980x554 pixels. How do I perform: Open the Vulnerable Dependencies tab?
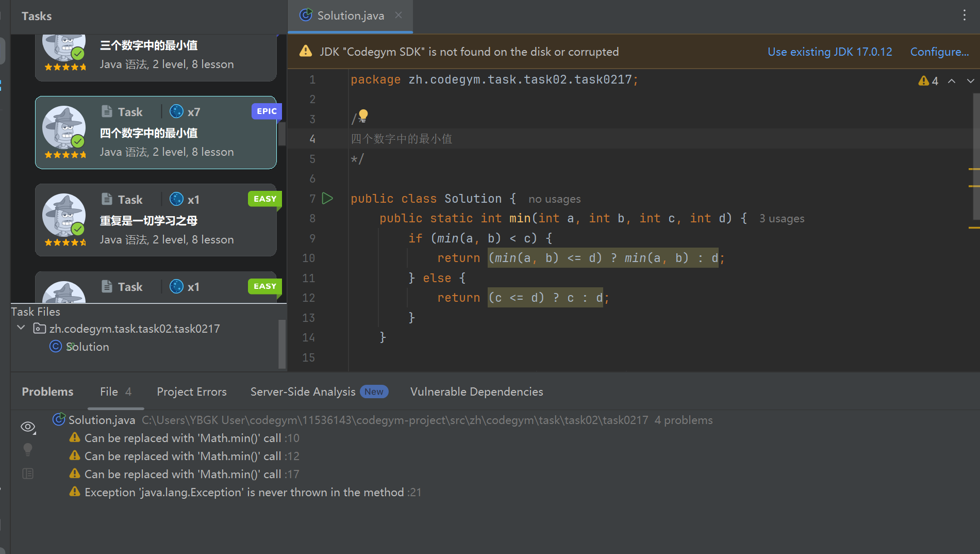[x=476, y=392]
